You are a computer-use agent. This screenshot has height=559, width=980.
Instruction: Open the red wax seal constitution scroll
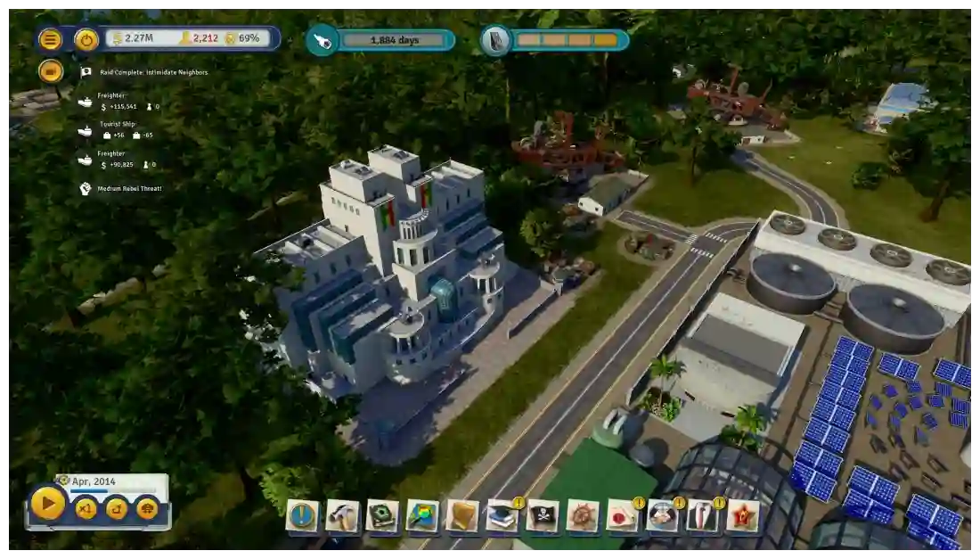pyautogui.click(x=623, y=516)
